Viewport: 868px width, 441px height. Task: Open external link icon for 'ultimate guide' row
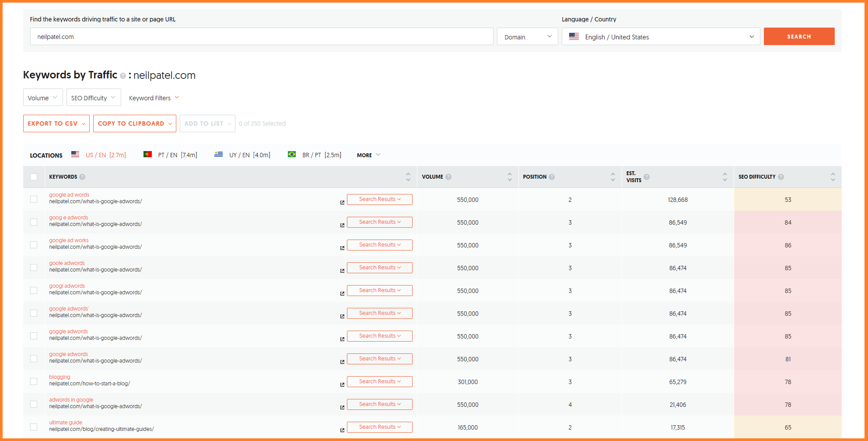coord(342,430)
